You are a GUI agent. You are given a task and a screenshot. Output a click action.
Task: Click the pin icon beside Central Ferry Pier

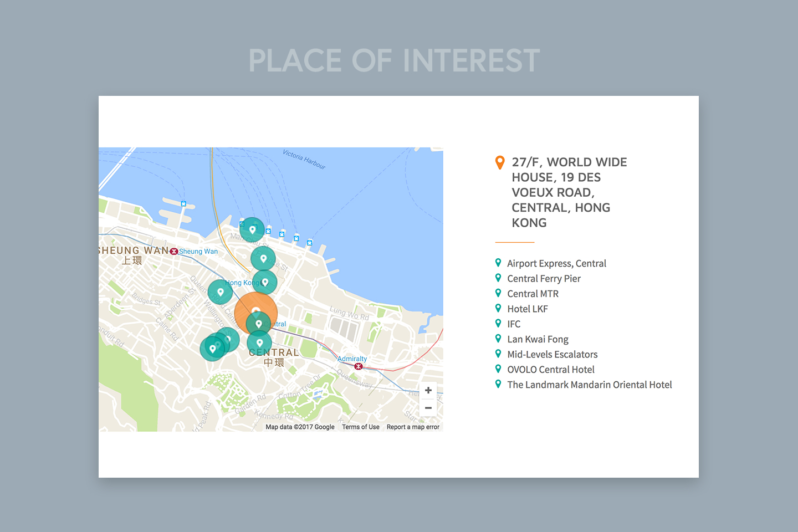click(498, 278)
